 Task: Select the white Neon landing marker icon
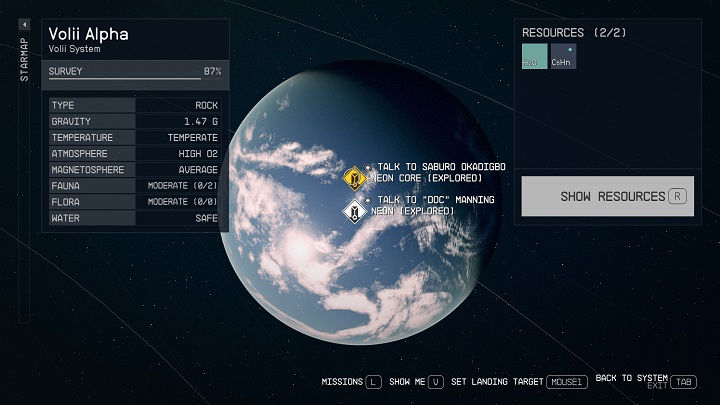[x=353, y=211]
